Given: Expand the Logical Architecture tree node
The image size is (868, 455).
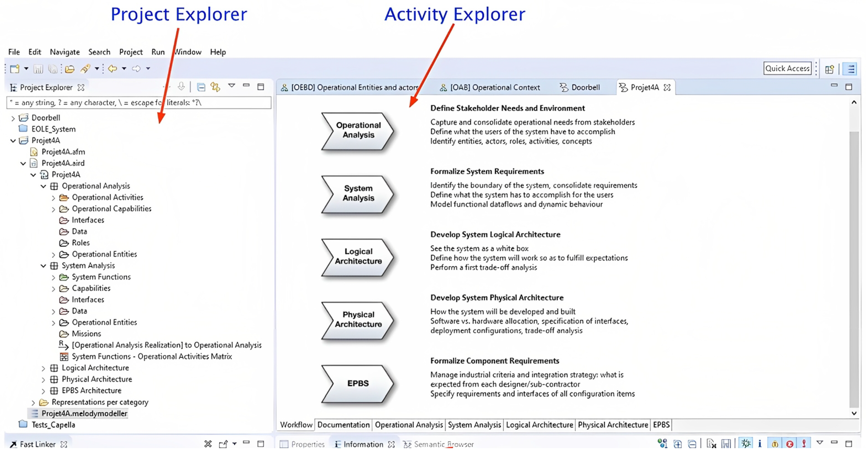Looking at the screenshot, I should (43, 368).
